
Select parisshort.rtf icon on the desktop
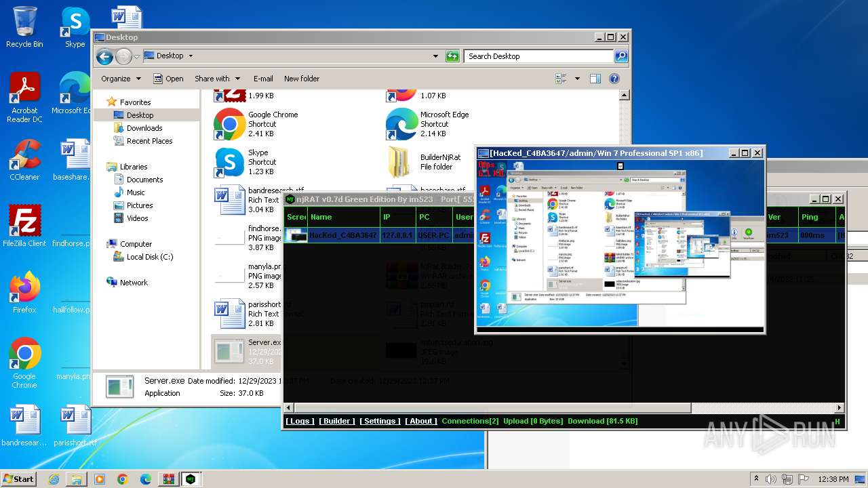pyautogui.click(x=75, y=425)
